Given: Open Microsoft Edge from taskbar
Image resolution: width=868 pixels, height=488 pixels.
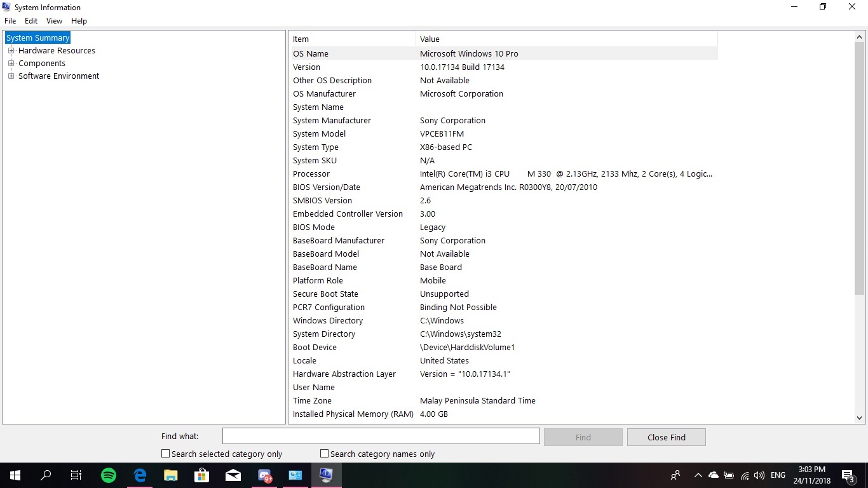Looking at the screenshot, I should coord(140,475).
